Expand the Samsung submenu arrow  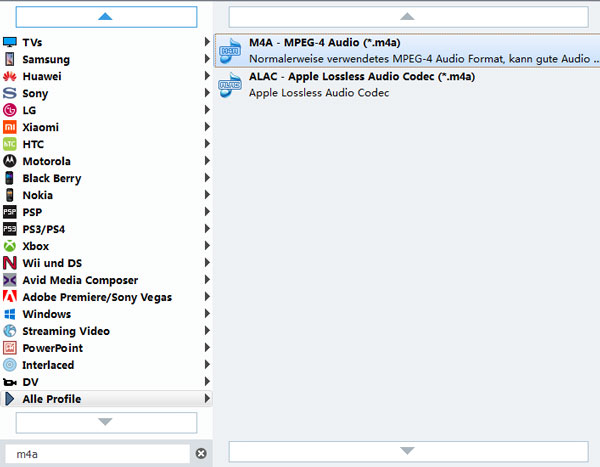click(x=207, y=59)
